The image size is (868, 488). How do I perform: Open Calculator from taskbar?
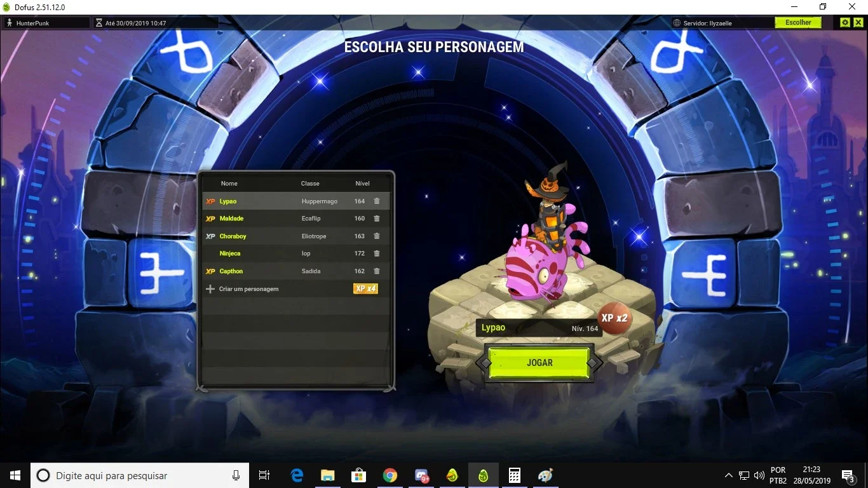pos(515,475)
